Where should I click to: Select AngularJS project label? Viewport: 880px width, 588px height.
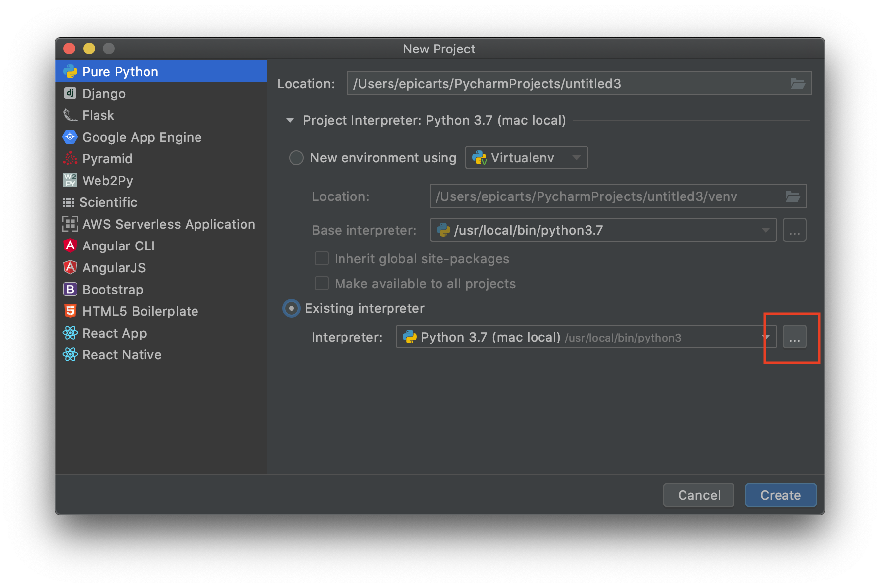114,268
